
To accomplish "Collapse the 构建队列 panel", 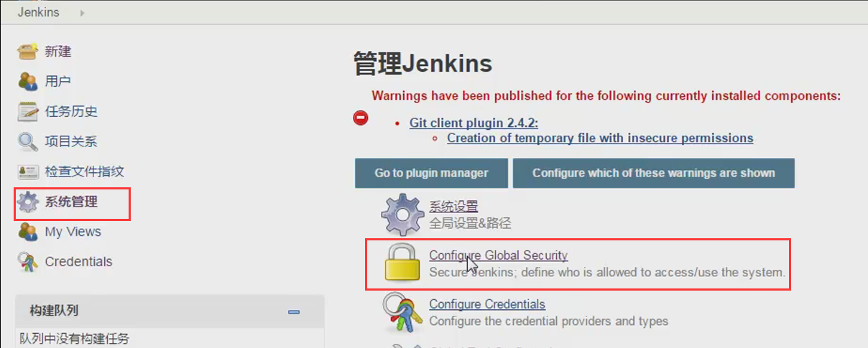I will click(x=293, y=311).
